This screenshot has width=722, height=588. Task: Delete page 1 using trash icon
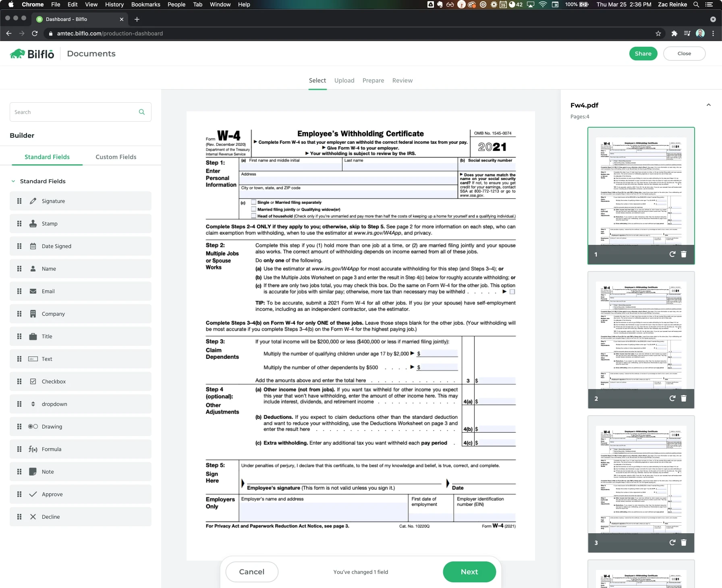(x=684, y=254)
